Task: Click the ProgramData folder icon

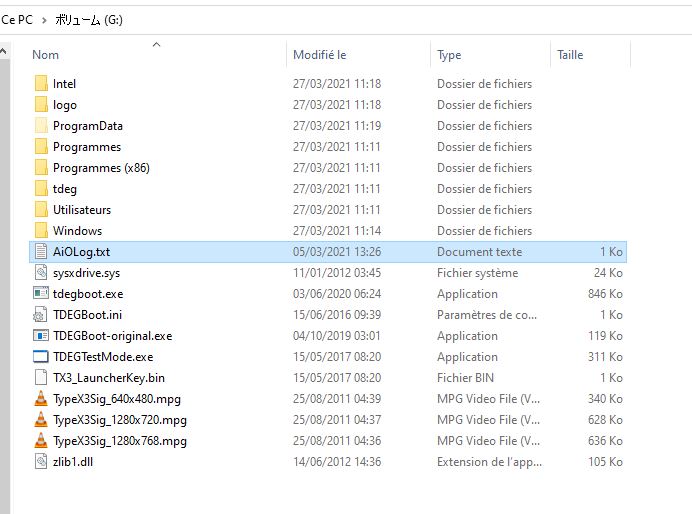Action: tap(41, 126)
